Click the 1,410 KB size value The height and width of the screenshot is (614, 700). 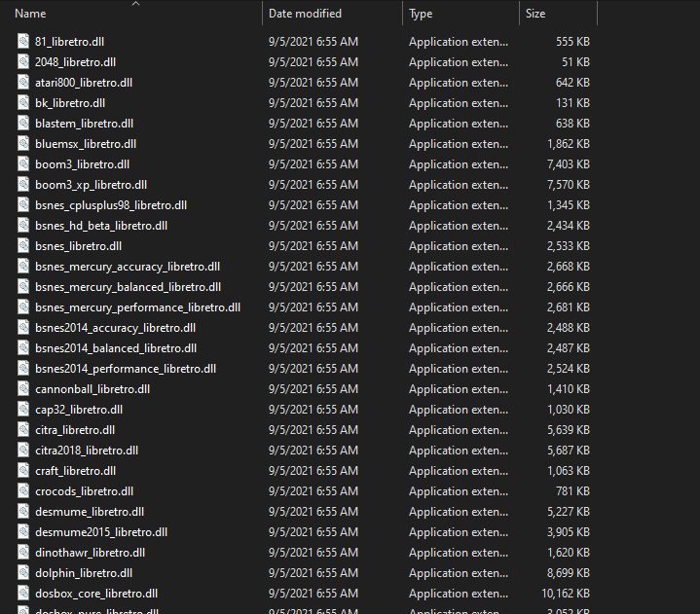click(x=569, y=389)
